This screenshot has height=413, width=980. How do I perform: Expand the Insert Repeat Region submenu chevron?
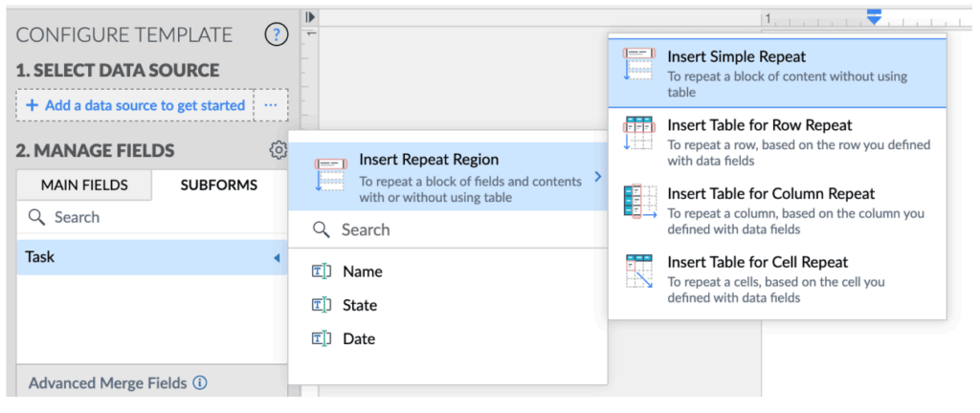click(x=597, y=177)
